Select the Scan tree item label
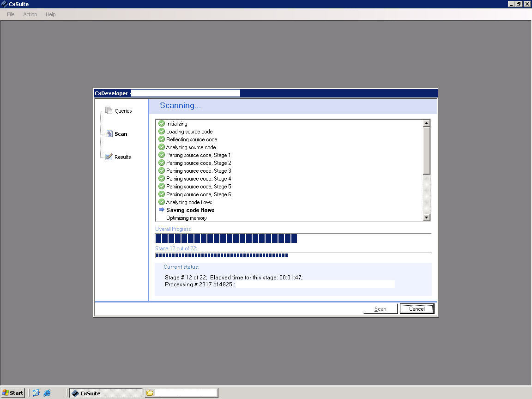Screen dimensions: 532x399 [x=121, y=134]
